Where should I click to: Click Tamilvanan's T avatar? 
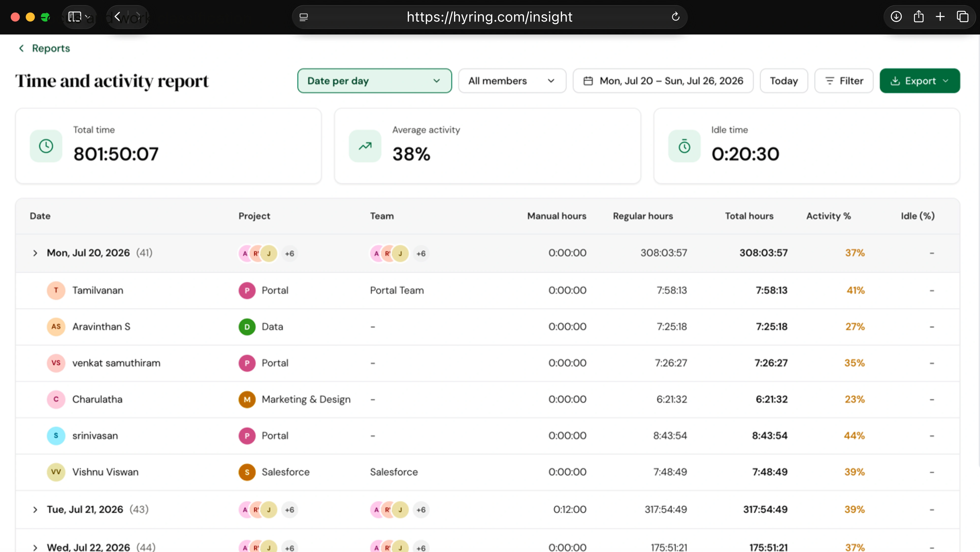coord(56,291)
